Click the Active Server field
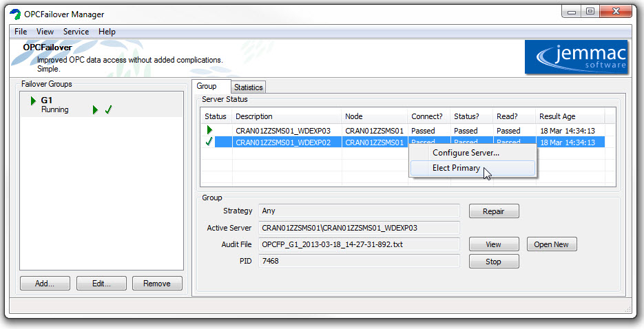Screen dimensions: 644x329 tap(360, 228)
